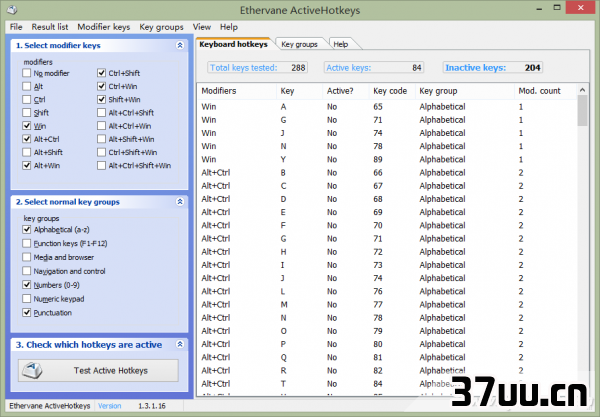Collapse the Check which hotkeys are active panel
Image resolution: width=600 pixels, height=417 pixels.
180,344
